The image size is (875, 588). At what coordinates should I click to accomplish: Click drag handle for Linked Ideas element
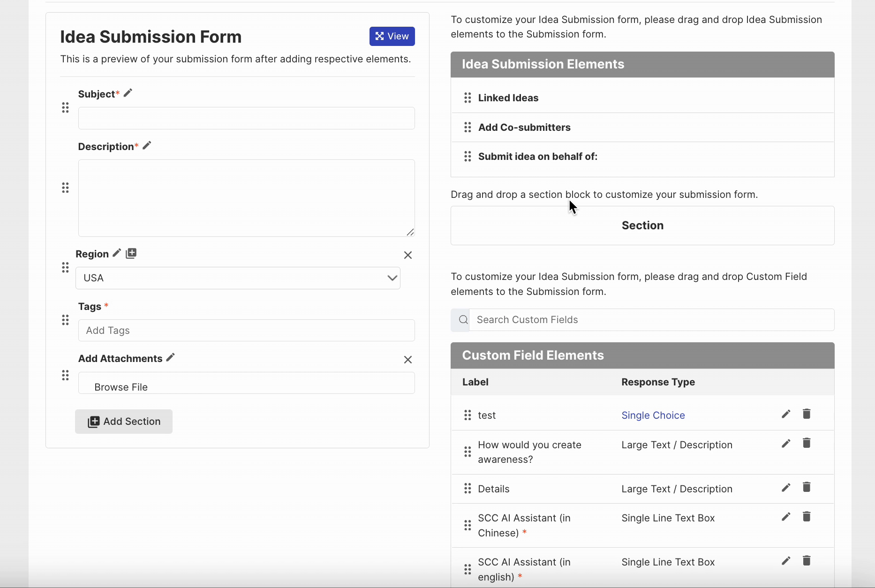tap(468, 98)
